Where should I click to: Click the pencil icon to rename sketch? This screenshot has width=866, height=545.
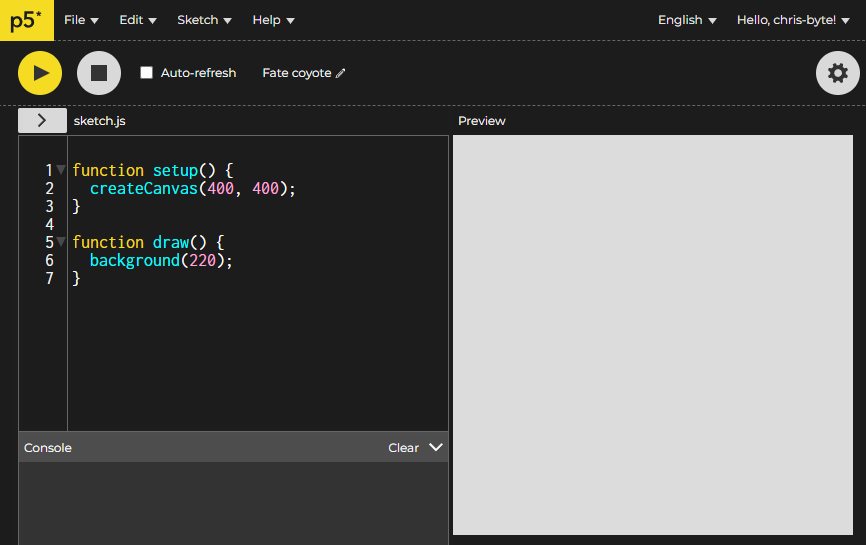pos(341,73)
